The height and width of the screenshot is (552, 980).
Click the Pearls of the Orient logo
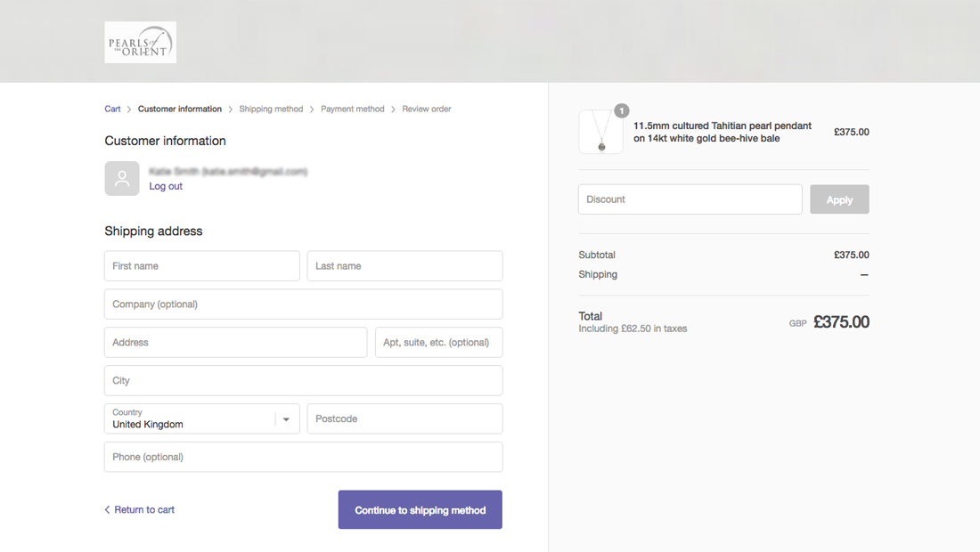[x=140, y=42]
